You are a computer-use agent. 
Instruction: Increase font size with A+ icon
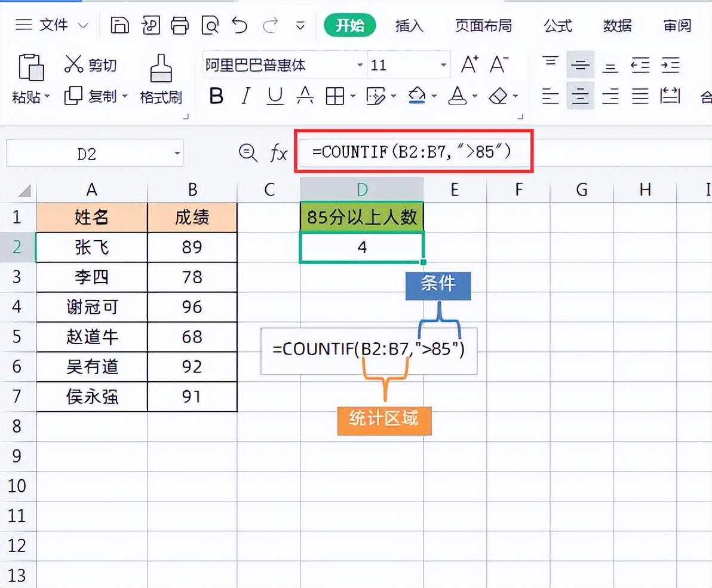click(x=469, y=65)
